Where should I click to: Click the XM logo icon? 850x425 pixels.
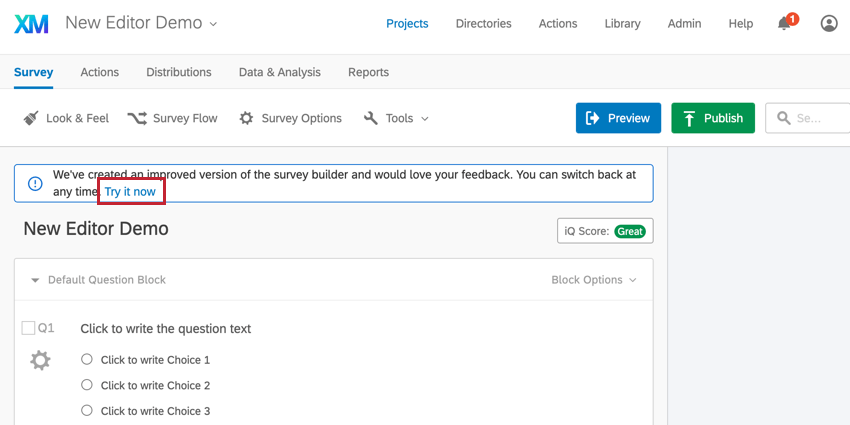point(31,24)
